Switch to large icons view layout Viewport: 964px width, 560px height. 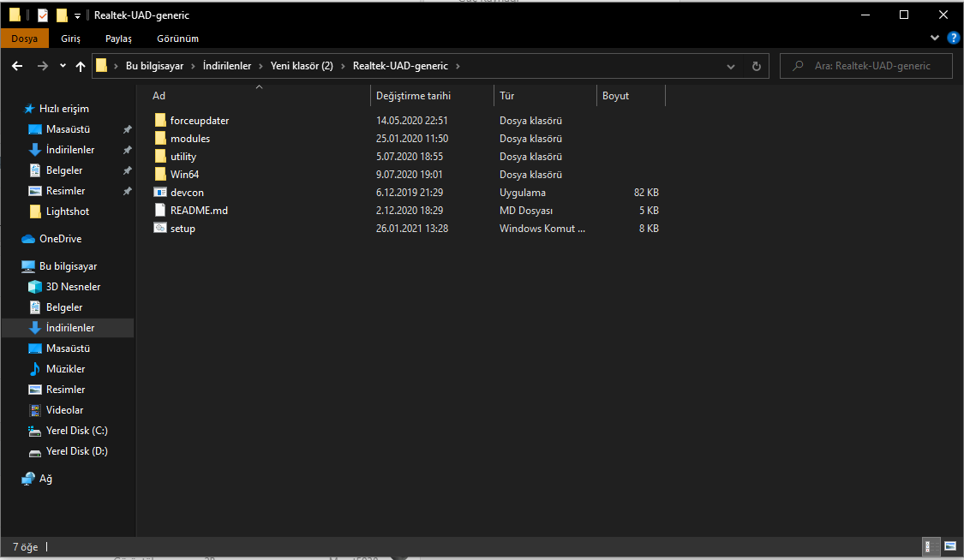click(x=950, y=546)
